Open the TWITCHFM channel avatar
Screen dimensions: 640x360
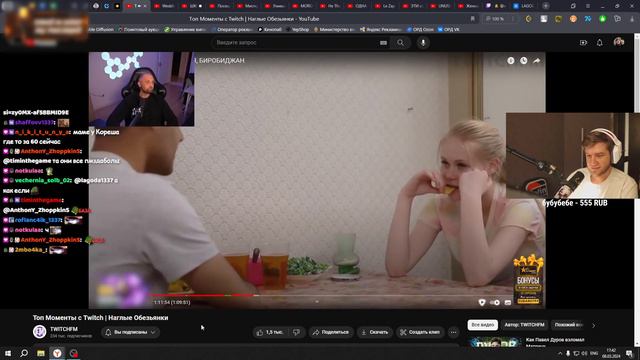coord(39,331)
